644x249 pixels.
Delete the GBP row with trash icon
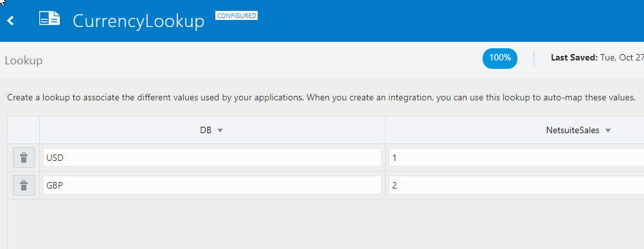[x=24, y=185]
